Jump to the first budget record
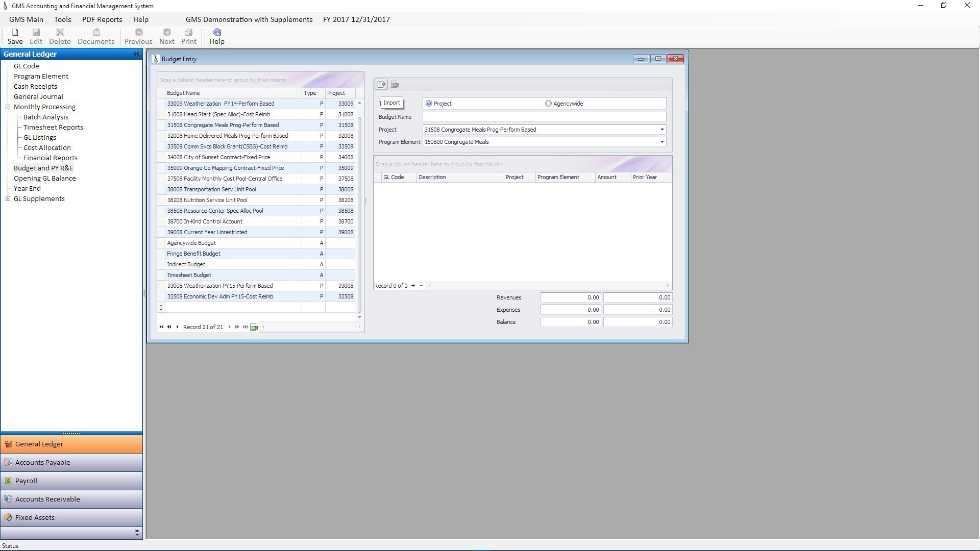 pos(161,327)
